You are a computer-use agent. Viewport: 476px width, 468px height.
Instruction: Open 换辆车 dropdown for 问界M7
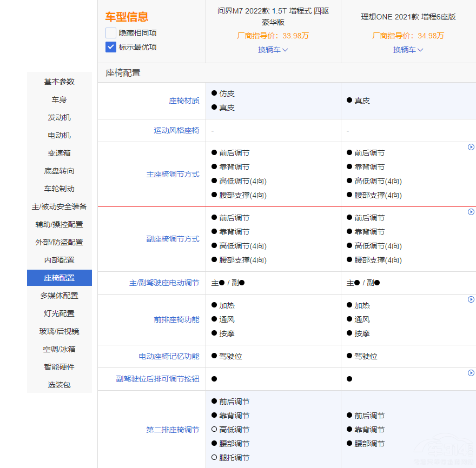(x=273, y=50)
